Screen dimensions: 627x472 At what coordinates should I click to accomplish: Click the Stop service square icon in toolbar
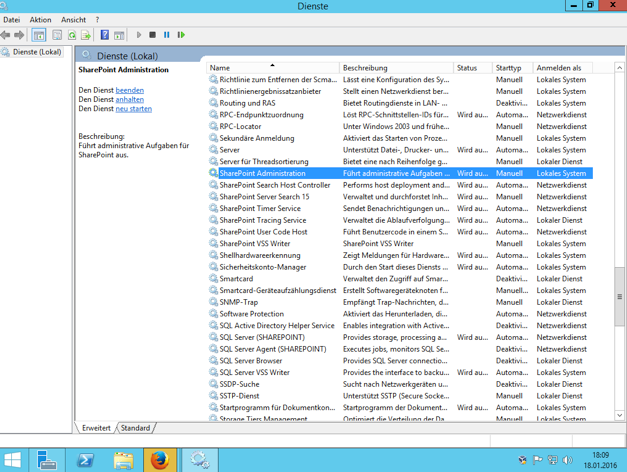152,35
